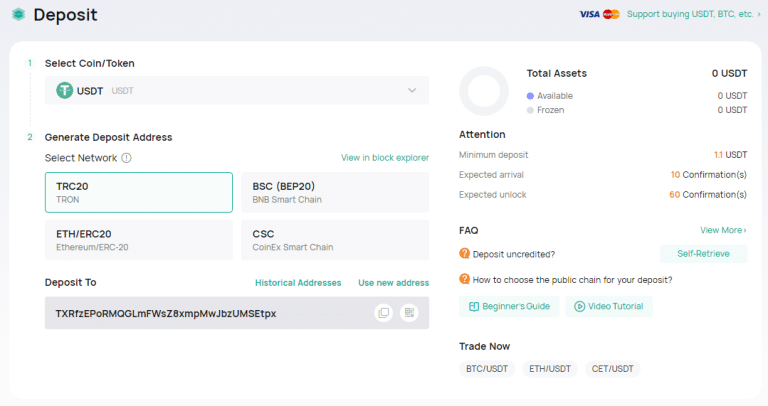Click the Minimum deposit 1.1 USDT value
This screenshot has width=768, height=406.
730,155
